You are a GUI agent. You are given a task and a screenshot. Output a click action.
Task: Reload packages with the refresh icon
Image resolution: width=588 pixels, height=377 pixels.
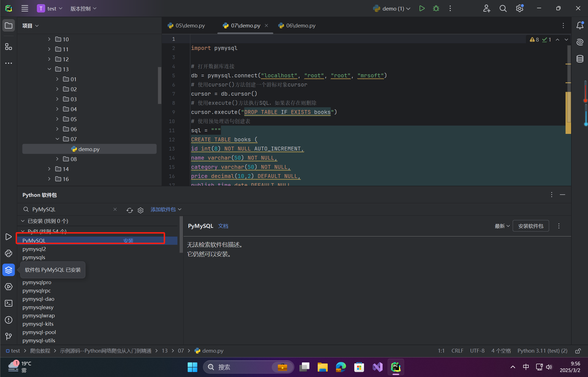click(129, 210)
